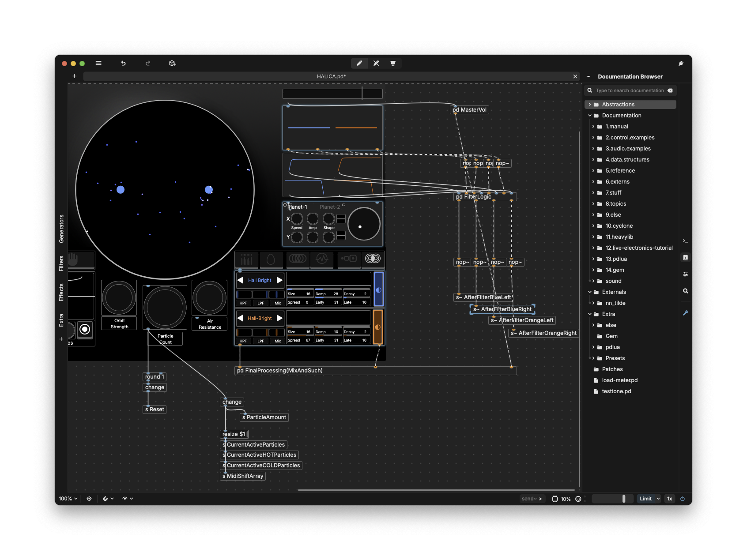747x560 pixels.
Task: Open the console panel in sidebar
Action: (685, 241)
